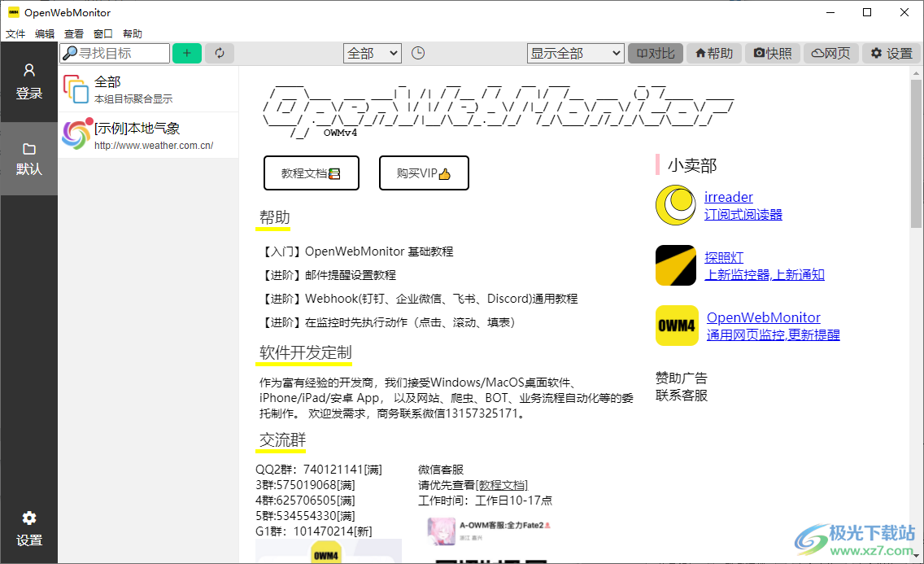Open the 上新监控器,上新通知 link
Viewport: 924px width, 564px height.
coord(765,274)
